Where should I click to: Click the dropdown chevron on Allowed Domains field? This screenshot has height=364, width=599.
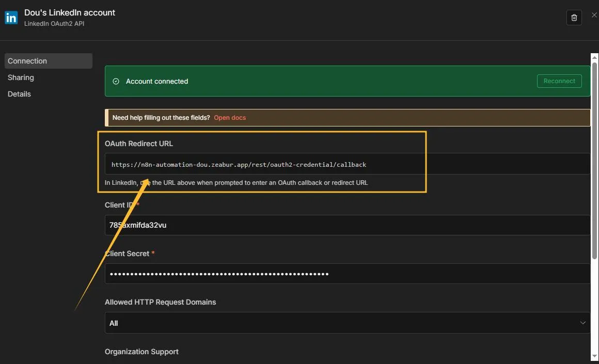coord(583,323)
